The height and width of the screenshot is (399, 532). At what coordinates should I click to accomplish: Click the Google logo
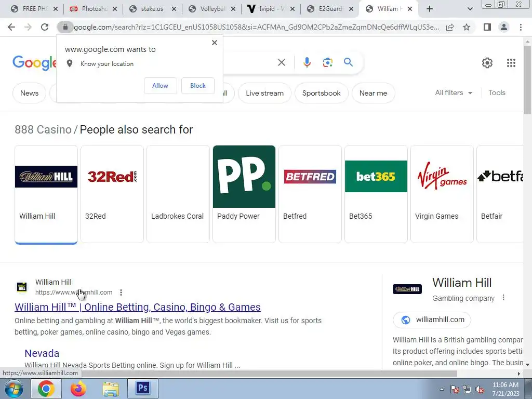[x=34, y=63]
